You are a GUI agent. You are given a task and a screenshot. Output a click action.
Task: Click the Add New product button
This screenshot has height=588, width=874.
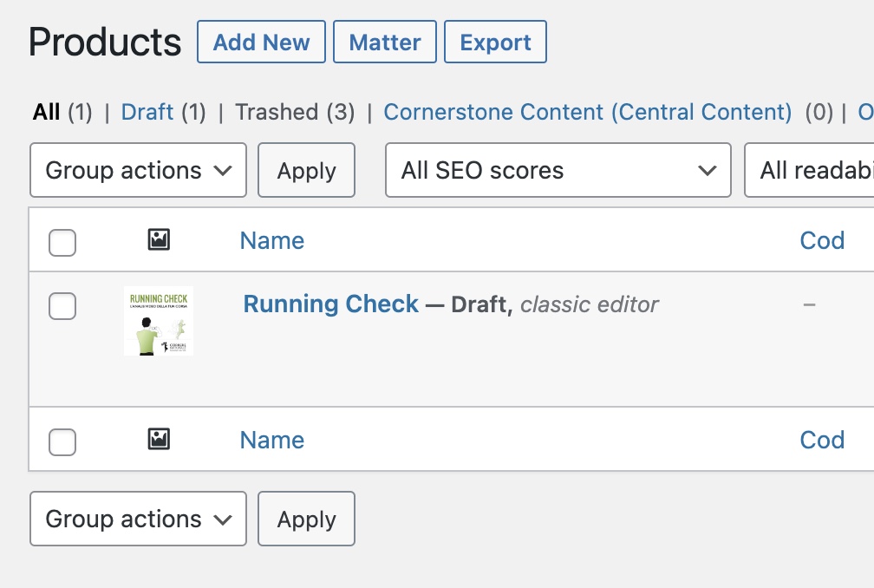click(x=261, y=42)
